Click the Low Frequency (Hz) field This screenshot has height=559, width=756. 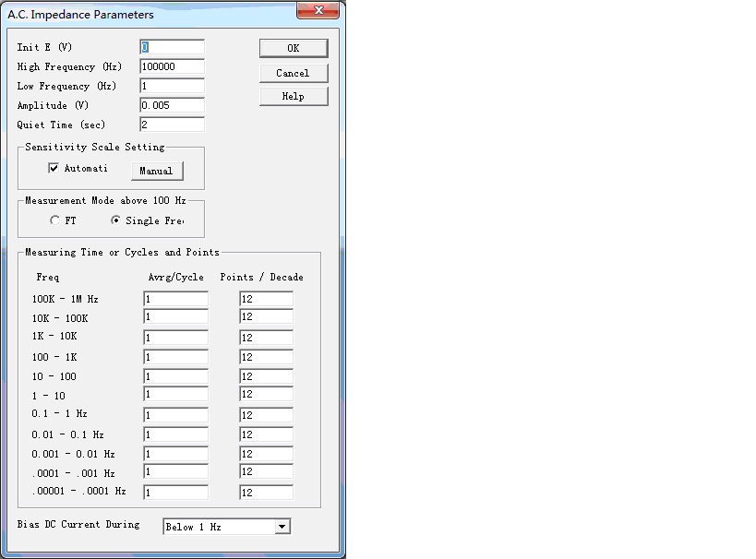coord(172,86)
